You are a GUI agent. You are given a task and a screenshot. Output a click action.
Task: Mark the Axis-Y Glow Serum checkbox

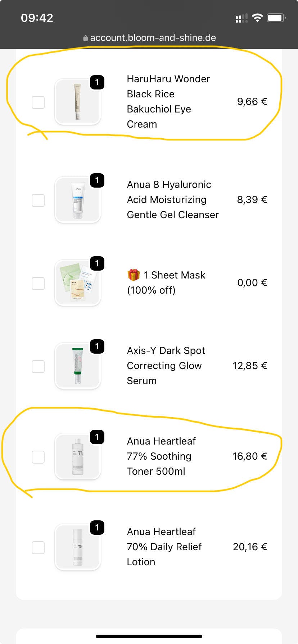click(x=38, y=367)
